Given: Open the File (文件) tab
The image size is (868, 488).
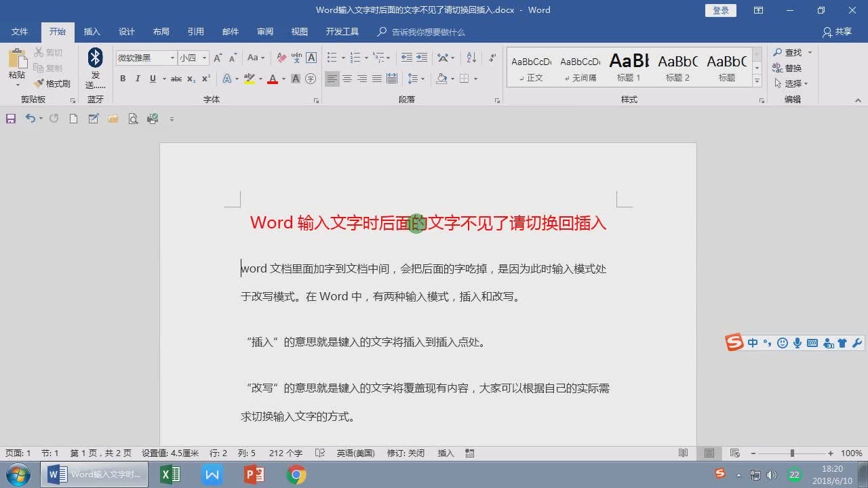Looking at the screenshot, I should click(20, 32).
